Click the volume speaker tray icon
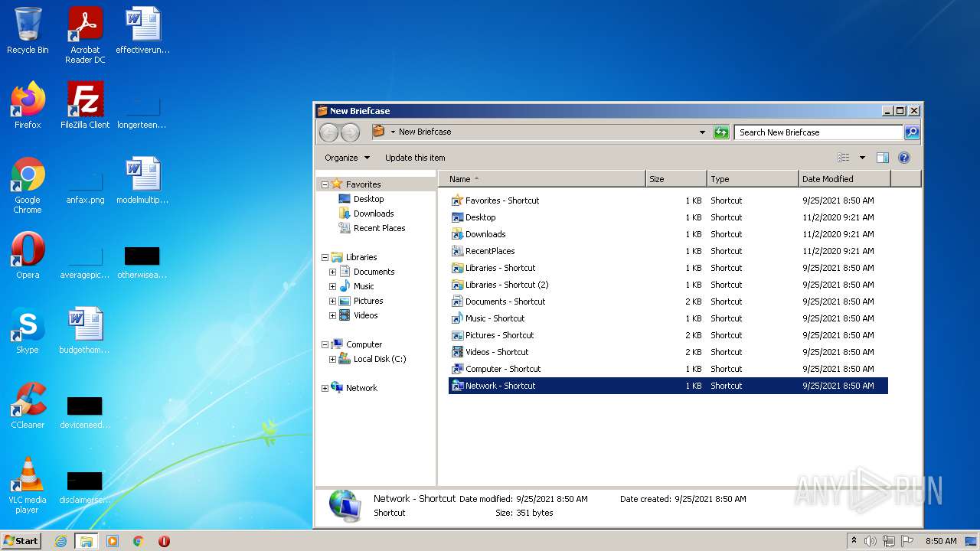The width and height of the screenshot is (980, 551). [x=870, y=541]
